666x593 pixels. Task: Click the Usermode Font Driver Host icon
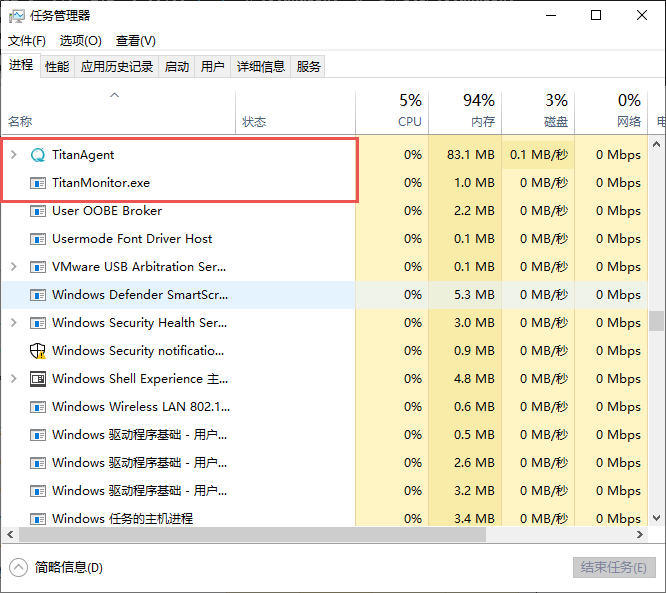point(38,239)
